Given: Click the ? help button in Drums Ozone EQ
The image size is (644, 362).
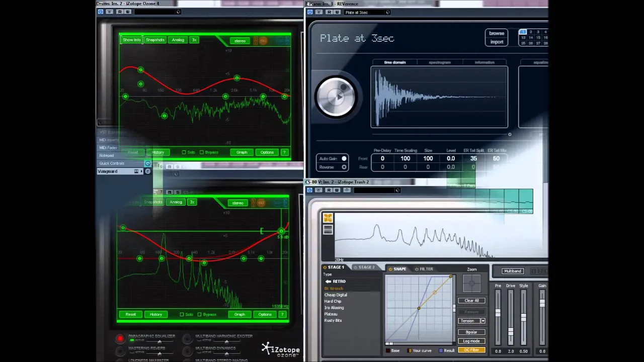Looking at the screenshot, I should click(x=284, y=152).
